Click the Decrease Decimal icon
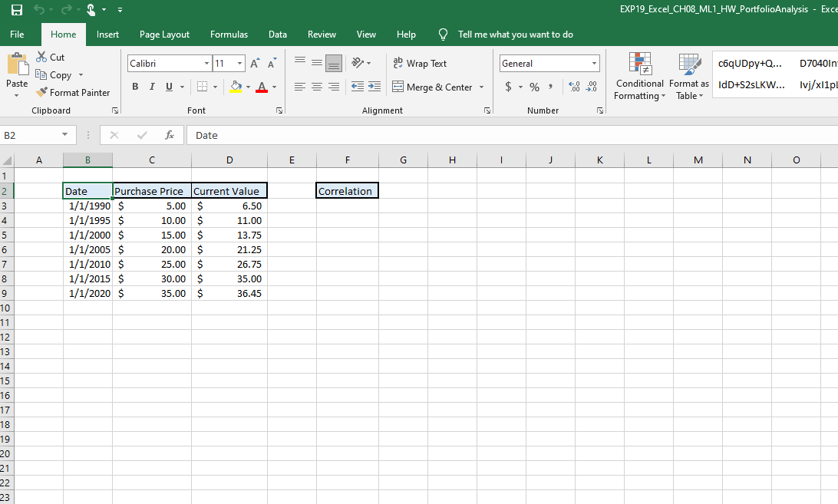838x504 pixels. coord(592,87)
